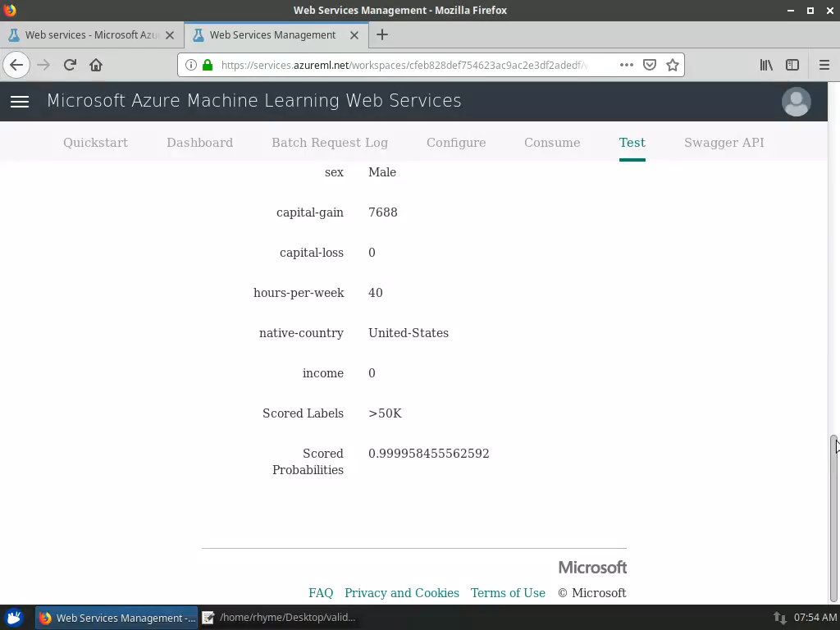Screen dimensions: 840x630
Task: Save page to Pocket
Action: coord(650,65)
